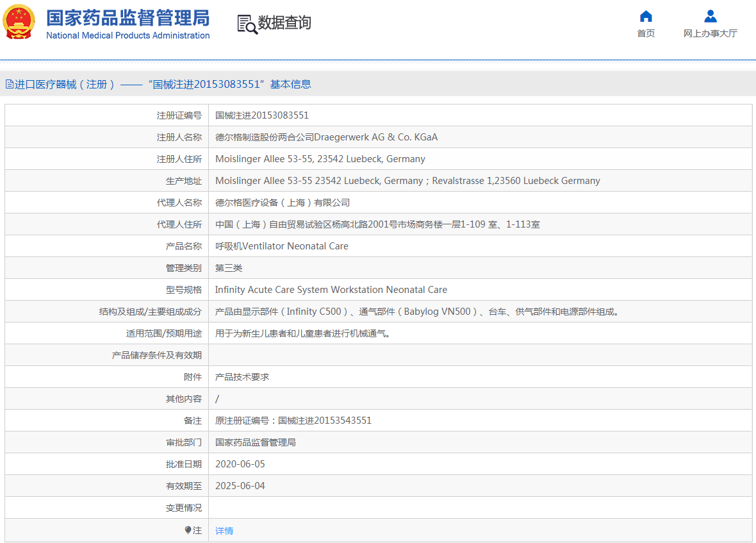Screen dimensions: 756x543
Task: Click National Medical Products Administration English subtitle
Action: coord(127,36)
